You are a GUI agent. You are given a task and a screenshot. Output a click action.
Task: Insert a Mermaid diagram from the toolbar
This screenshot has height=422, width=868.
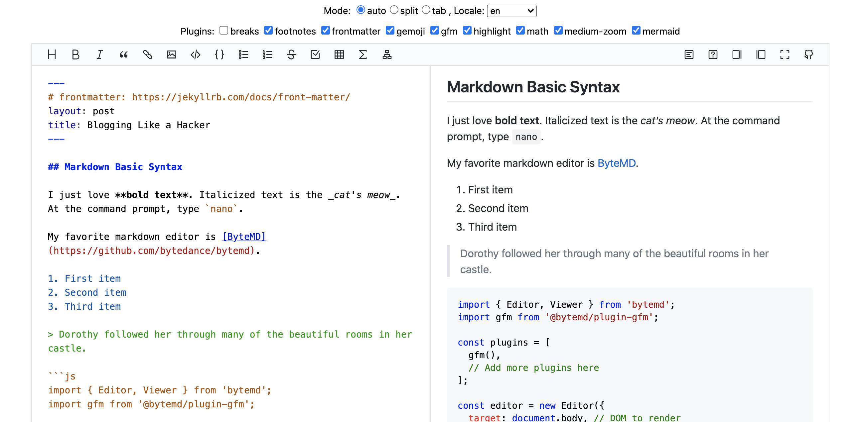coord(387,54)
